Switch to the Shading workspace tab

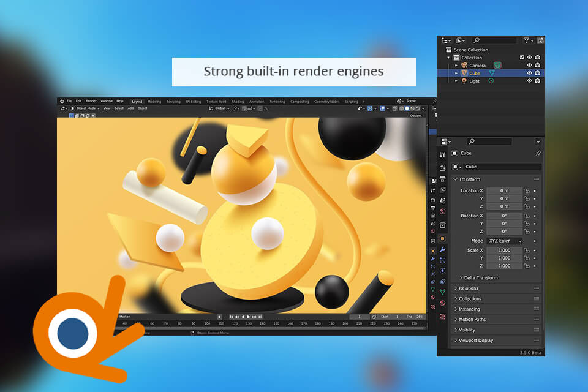tap(238, 102)
